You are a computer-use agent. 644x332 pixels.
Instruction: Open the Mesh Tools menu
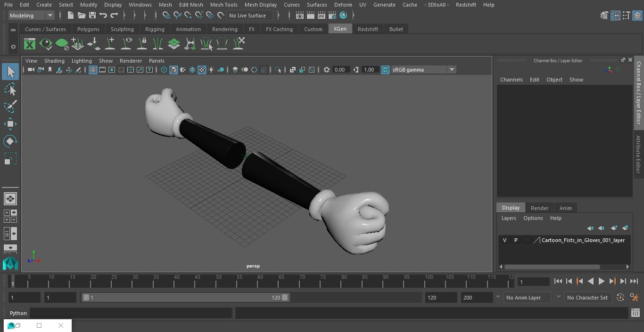click(223, 5)
